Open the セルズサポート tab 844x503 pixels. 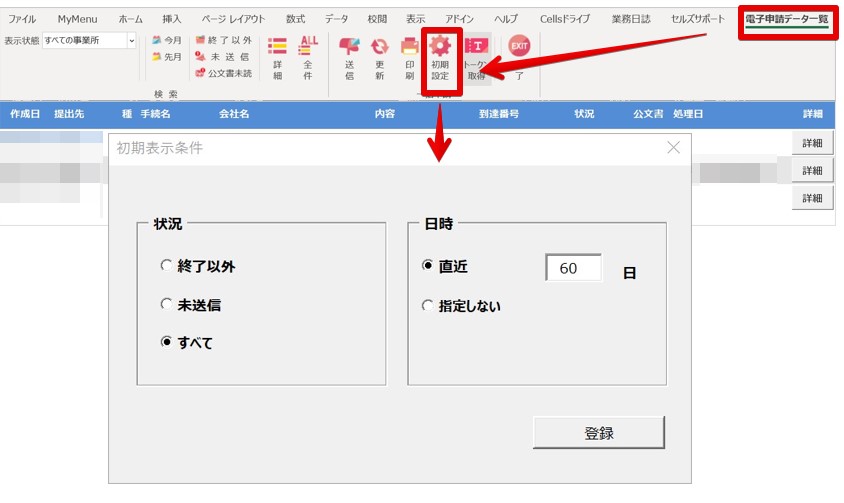tap(698, 19)
